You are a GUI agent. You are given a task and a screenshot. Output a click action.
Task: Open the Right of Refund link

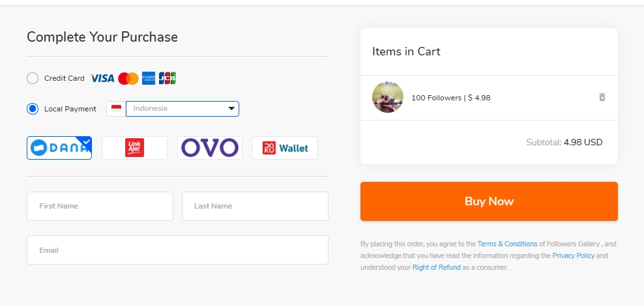tap(437, 268)
